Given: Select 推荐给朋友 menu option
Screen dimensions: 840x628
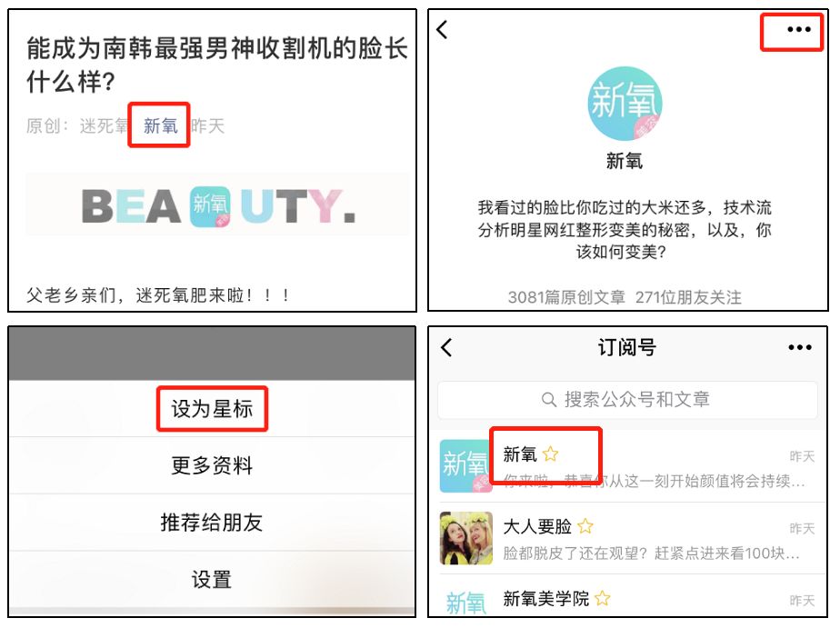Looking at the screenshot, I should 212,523.
